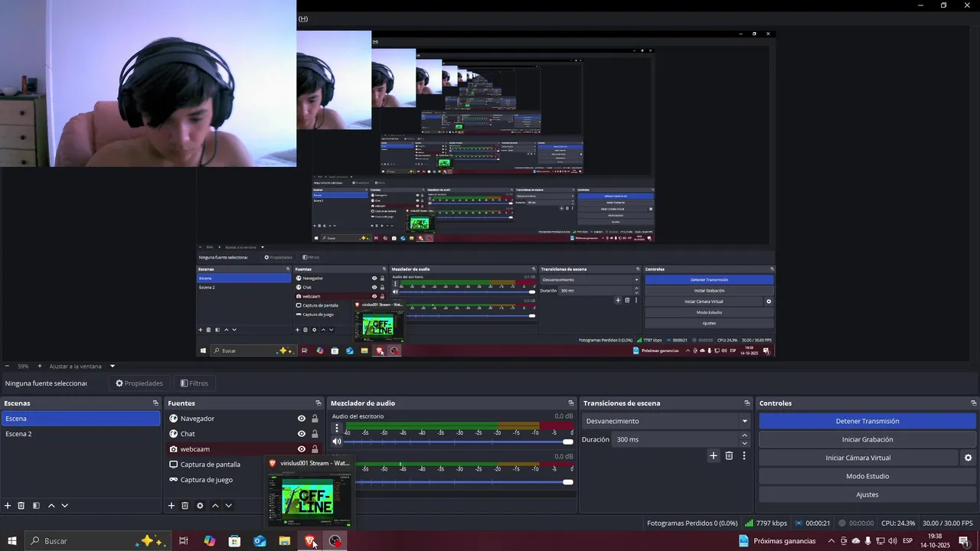The height and width of the screenshot is (551, 980).
Task: Show hidden system tray icons chevron
Action: [831, 541]
